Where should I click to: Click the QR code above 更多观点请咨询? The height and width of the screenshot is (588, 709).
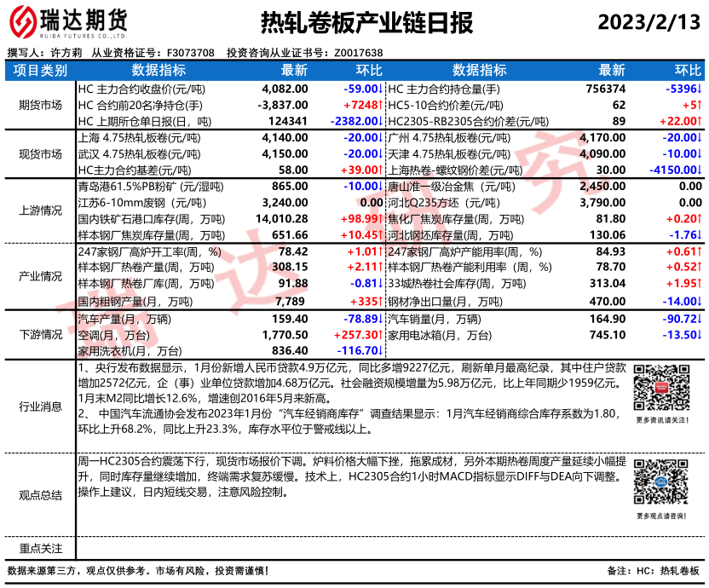661,483
